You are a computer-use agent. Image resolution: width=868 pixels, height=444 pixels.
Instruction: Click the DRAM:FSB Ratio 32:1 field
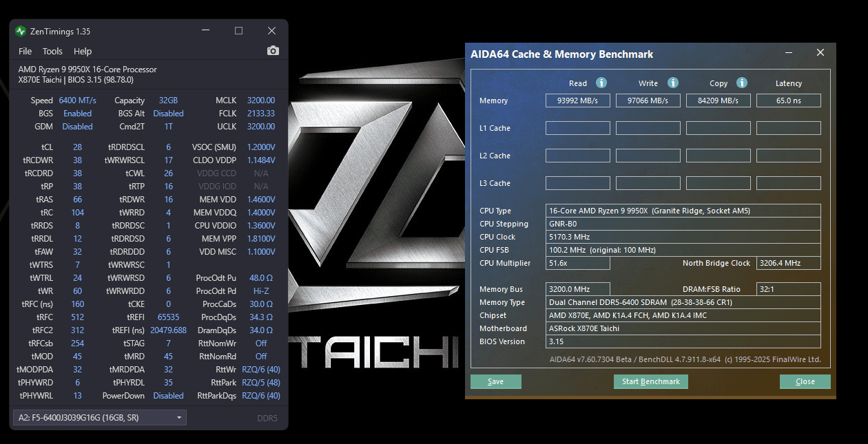[789, 289]
